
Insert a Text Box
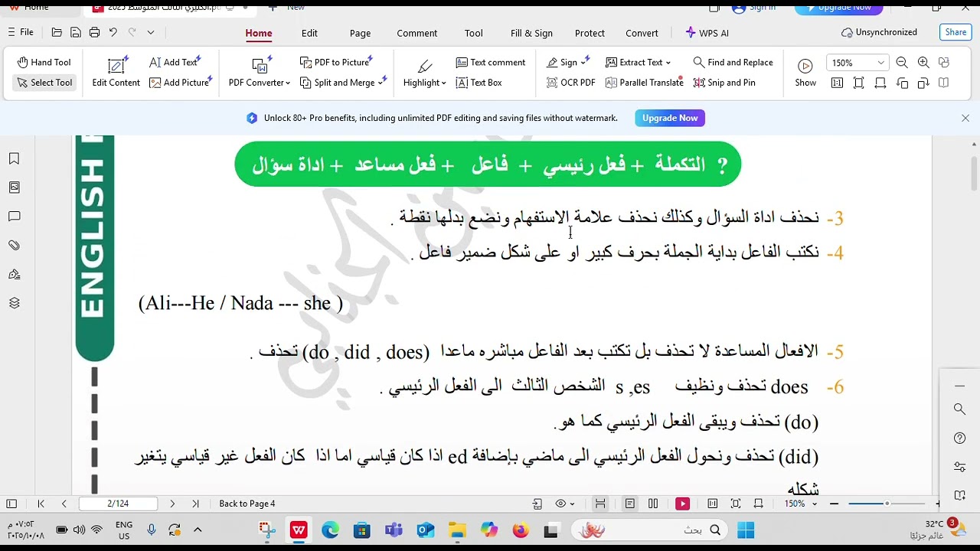(x=479, y=83)
